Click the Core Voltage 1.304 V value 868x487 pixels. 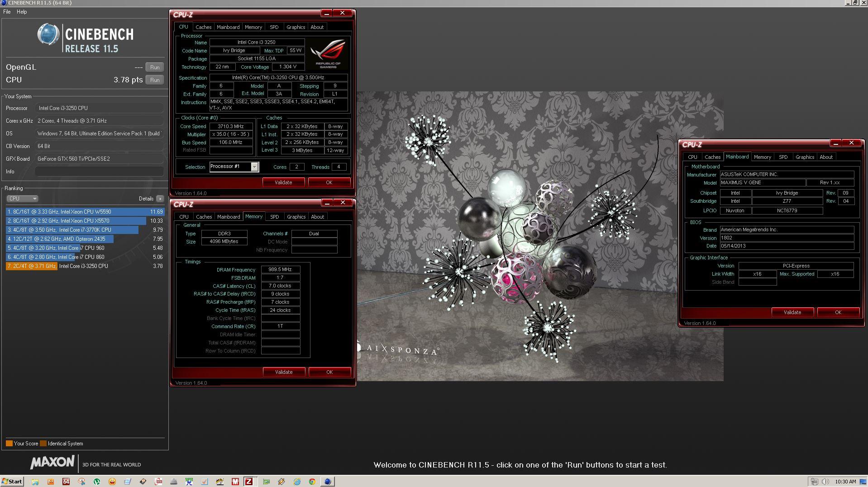(x=288, y=67)
